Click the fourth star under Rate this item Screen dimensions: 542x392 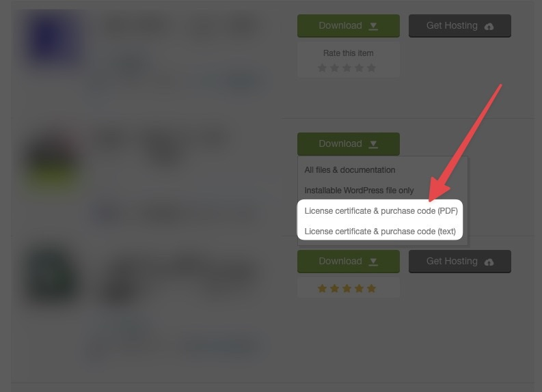(359, 68)
